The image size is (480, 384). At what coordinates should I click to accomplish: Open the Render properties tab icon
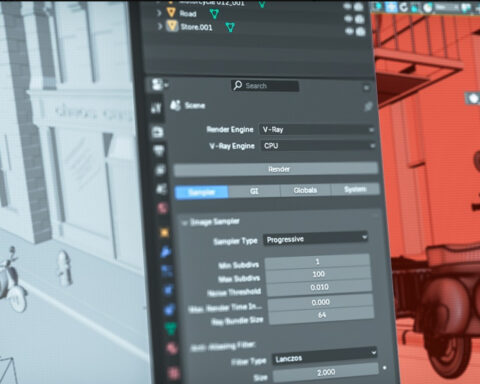tap(158, 132)
